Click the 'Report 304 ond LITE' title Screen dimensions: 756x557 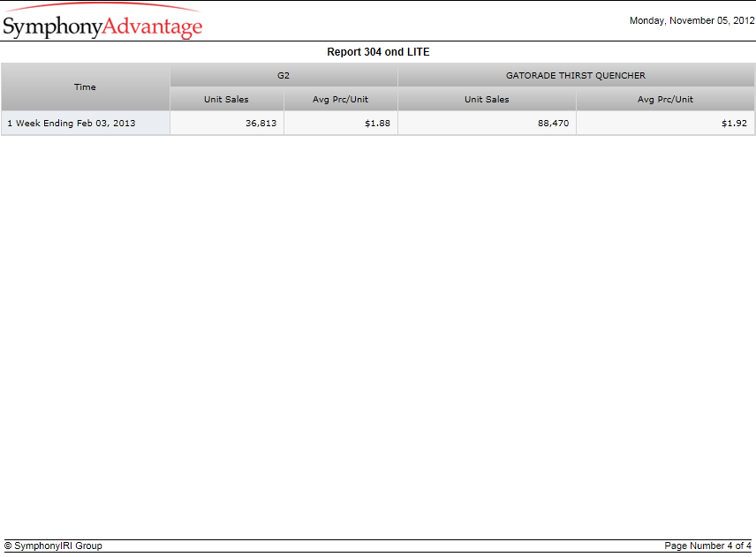coord(378,52)
